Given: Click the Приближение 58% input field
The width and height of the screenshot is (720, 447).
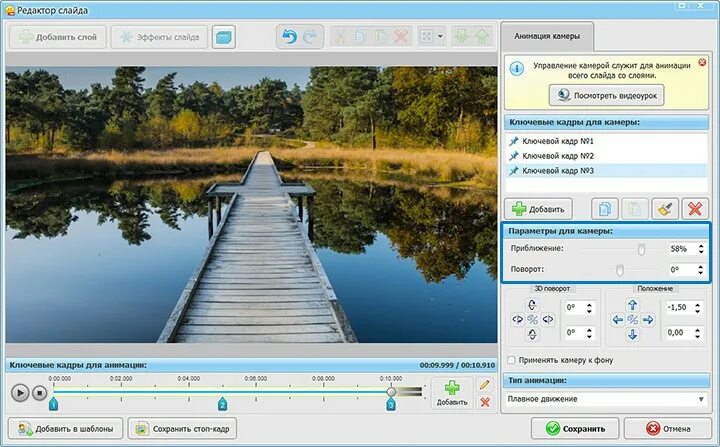Looking at the screenshot, I should [682, 249].
